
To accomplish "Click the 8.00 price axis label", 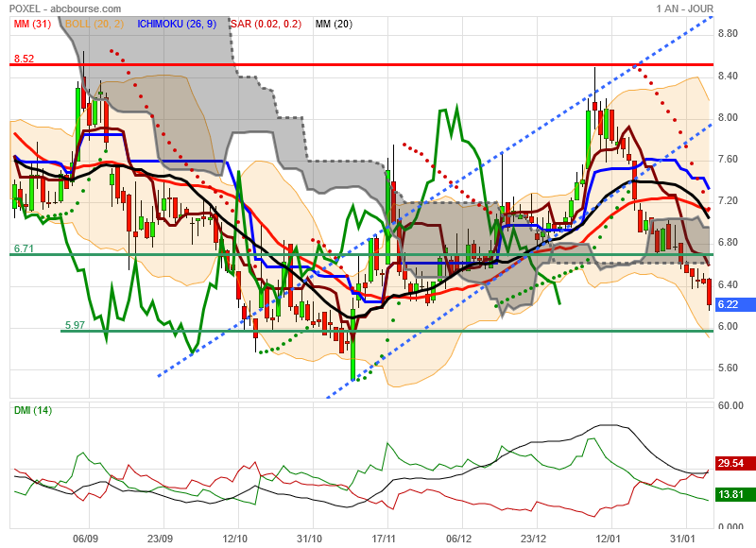I will pos(728,117).
